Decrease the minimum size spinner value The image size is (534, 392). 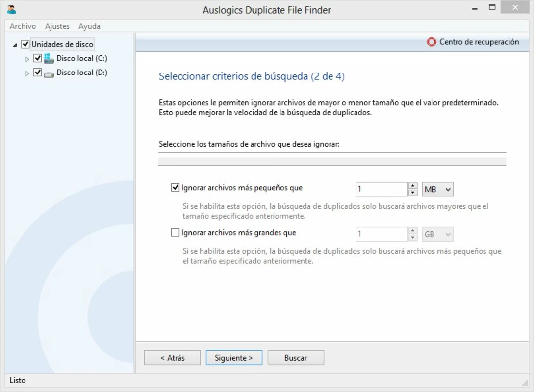point(413,193)
